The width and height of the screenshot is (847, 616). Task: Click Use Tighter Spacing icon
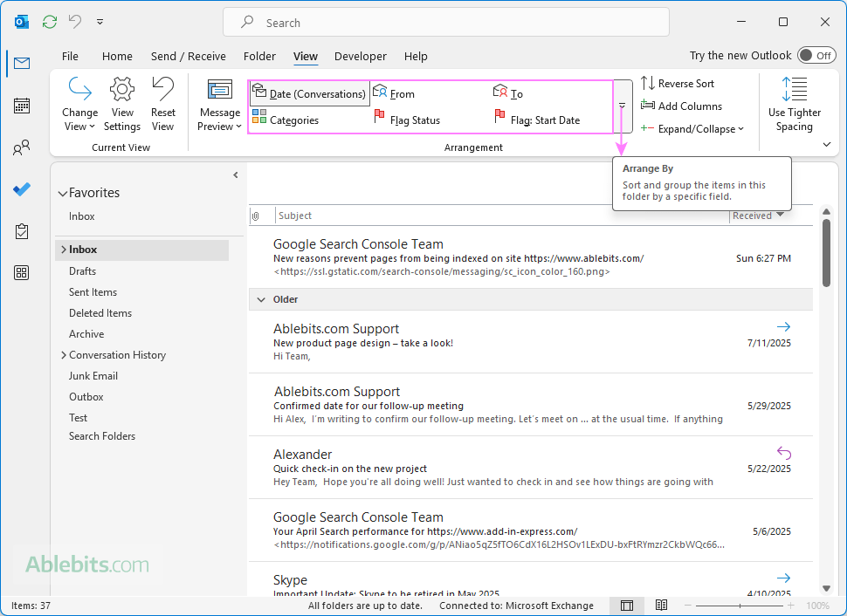tap(795, 90)
